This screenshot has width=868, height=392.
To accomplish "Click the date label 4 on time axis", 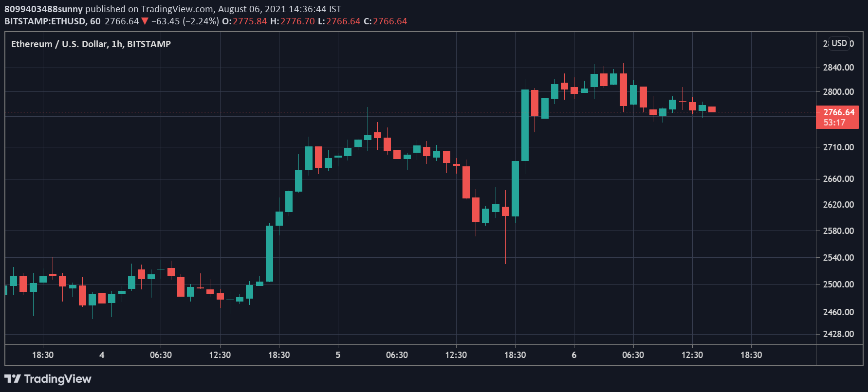I will tap(102, 355).
